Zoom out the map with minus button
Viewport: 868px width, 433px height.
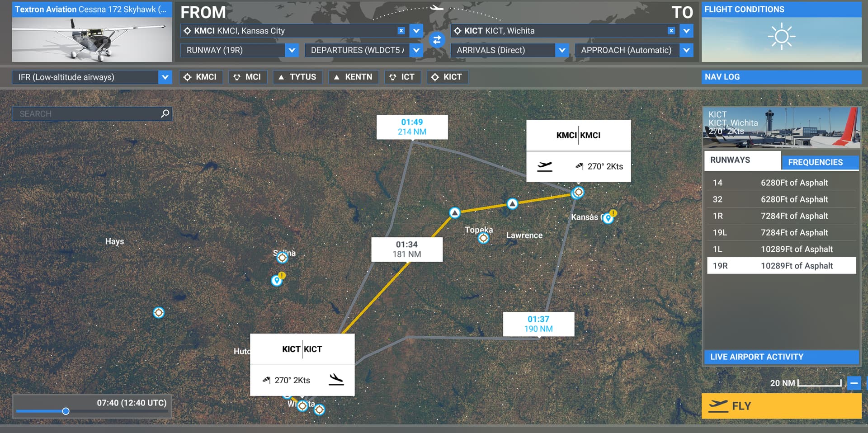pyautogui.click(x=854, y=383)
